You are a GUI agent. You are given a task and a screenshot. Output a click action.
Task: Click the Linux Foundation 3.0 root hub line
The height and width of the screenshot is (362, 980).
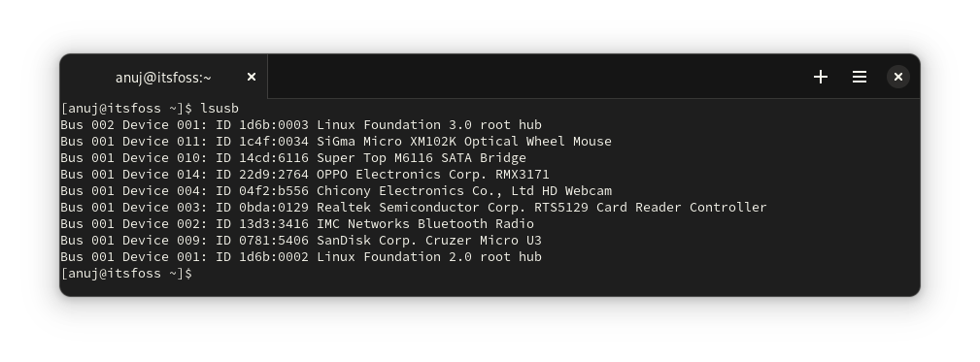pyautogui.click(x=301, y=125)
